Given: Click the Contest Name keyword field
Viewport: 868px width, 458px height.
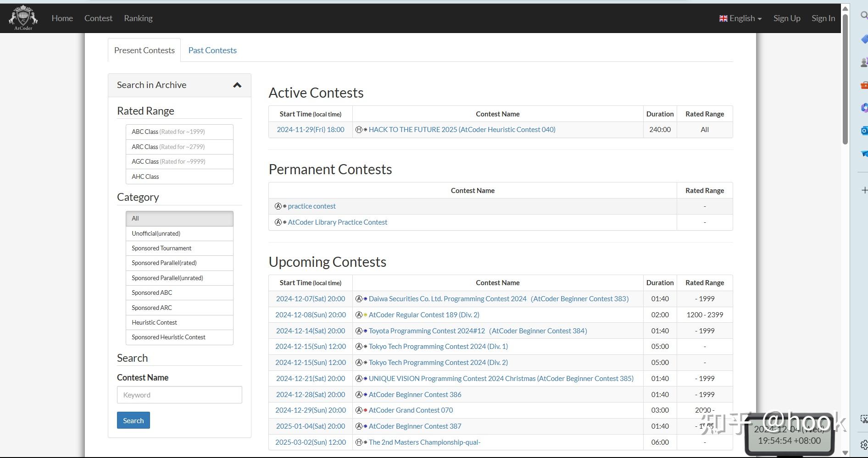Looking at the screenshot, I should (x=179, y=395).
